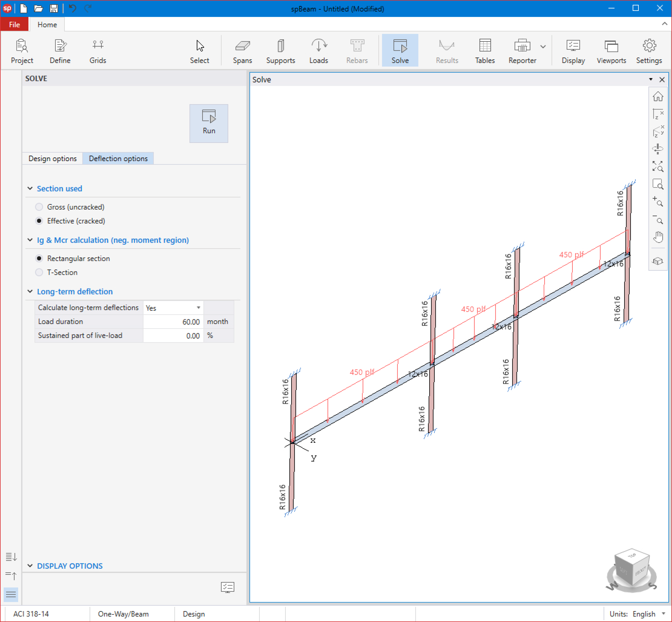This screenshot has width=672, height=622.
Task: Open the Reporter dropdown arrow
Action: click(x=543, y=47)
